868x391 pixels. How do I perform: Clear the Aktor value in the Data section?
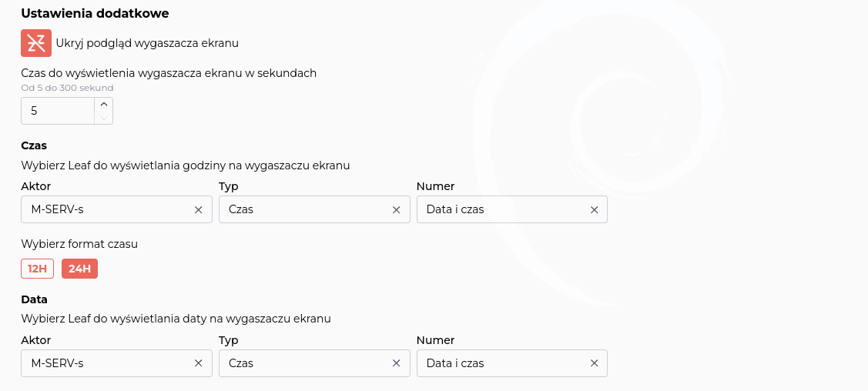(198, 363)
